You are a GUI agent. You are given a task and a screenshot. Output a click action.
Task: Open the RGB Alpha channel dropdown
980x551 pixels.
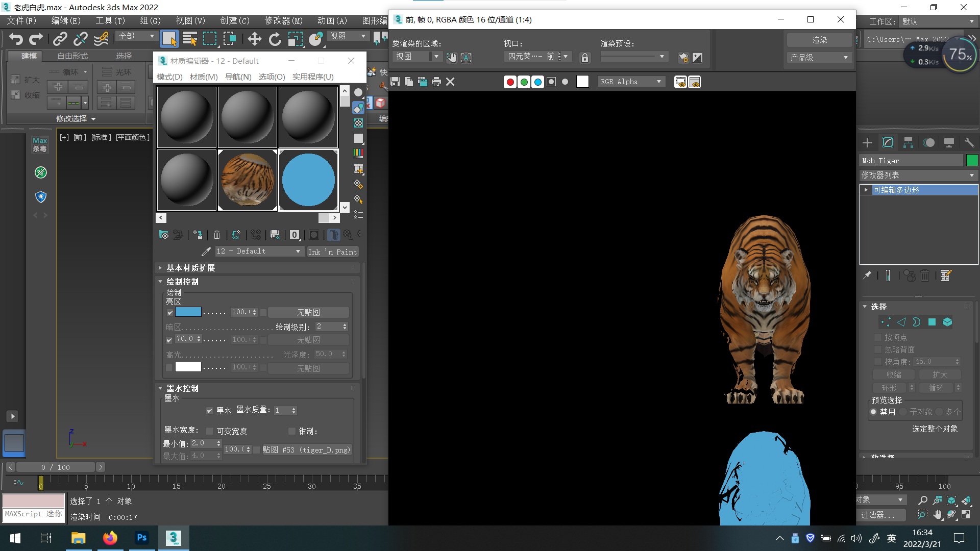tap(631, 82)
